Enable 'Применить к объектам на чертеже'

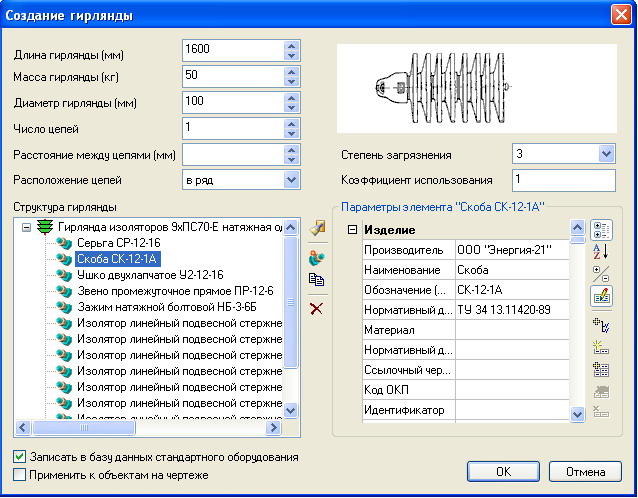pos(21,475)
